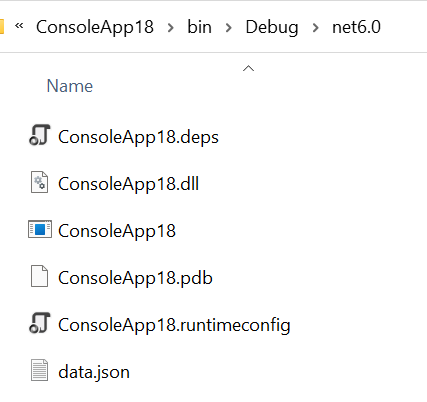Select the net6.0 breadcrumb segment
This screenshot has width=427, height=402.
click(x=356, y=27)
